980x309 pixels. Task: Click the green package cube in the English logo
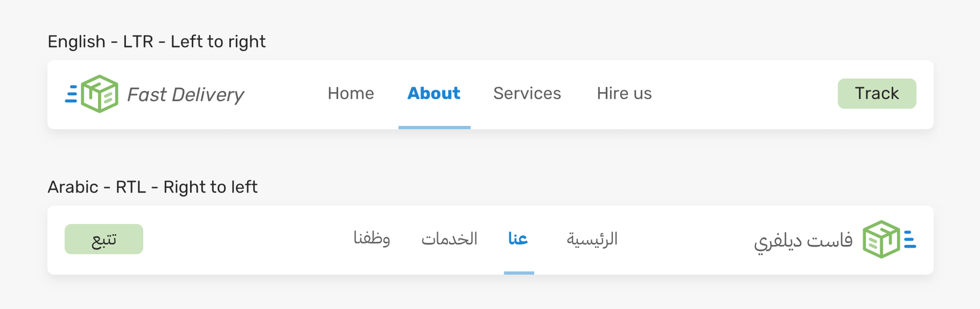click(100, 94)
